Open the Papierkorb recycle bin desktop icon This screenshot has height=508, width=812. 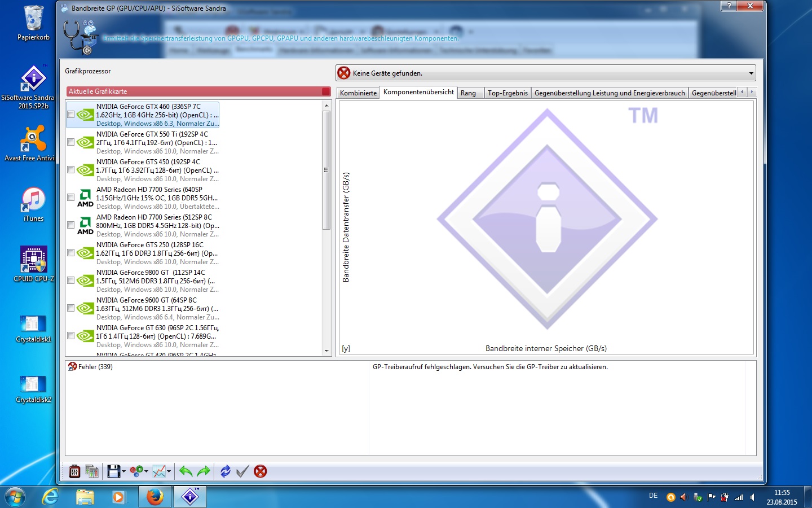[x=33, y=23]
